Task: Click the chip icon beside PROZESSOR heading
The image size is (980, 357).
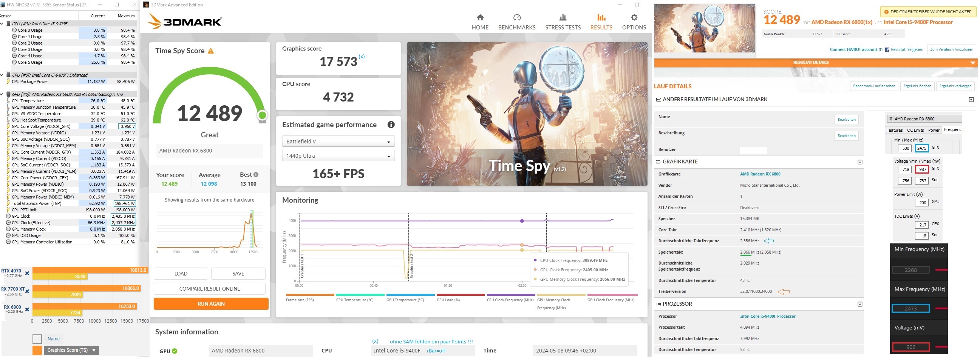Action: point(658,304)
